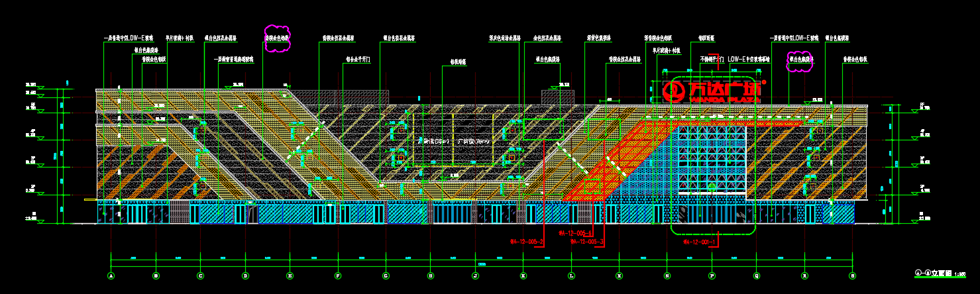Select grid axis bubble P
The width and height of the screenshot is (980, 294).
(x=712, y=275)
